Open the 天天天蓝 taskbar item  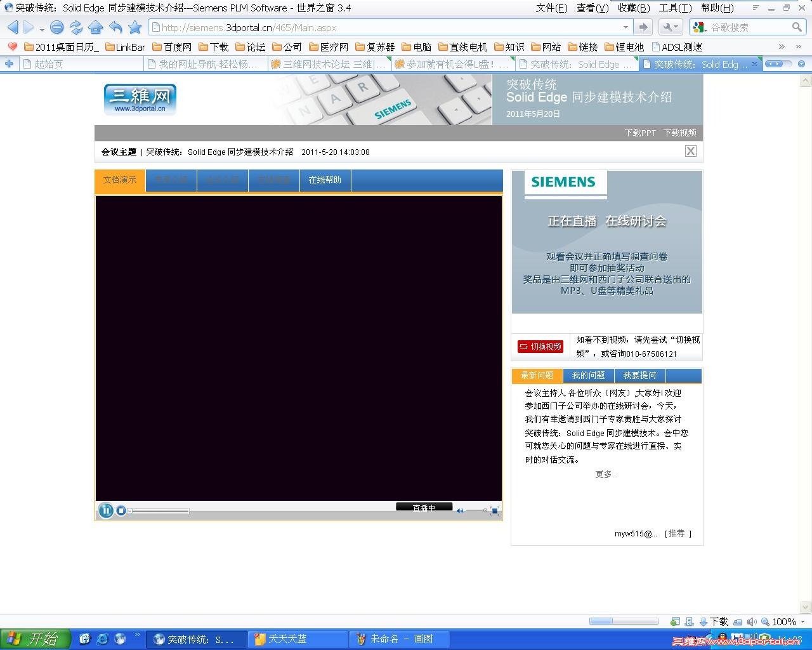point(298,639)
